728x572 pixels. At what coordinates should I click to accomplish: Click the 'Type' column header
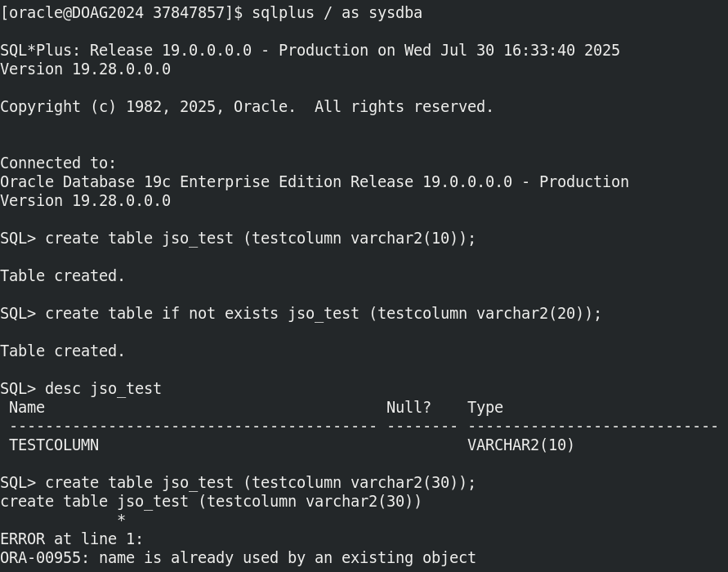485,408
